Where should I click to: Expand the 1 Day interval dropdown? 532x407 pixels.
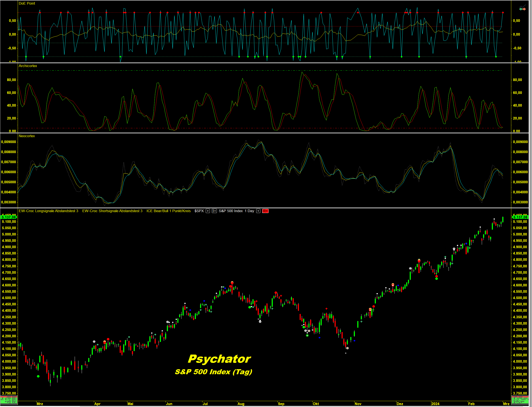pos(258,211)
